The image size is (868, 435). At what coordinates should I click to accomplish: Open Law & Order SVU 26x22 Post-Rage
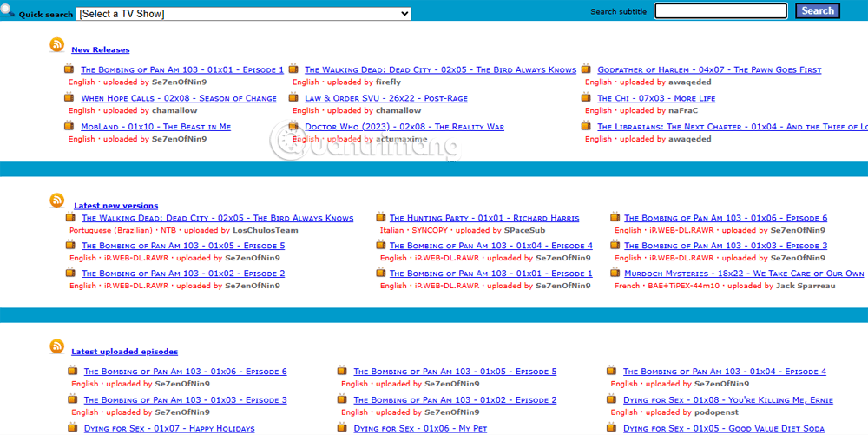[386, 98]
